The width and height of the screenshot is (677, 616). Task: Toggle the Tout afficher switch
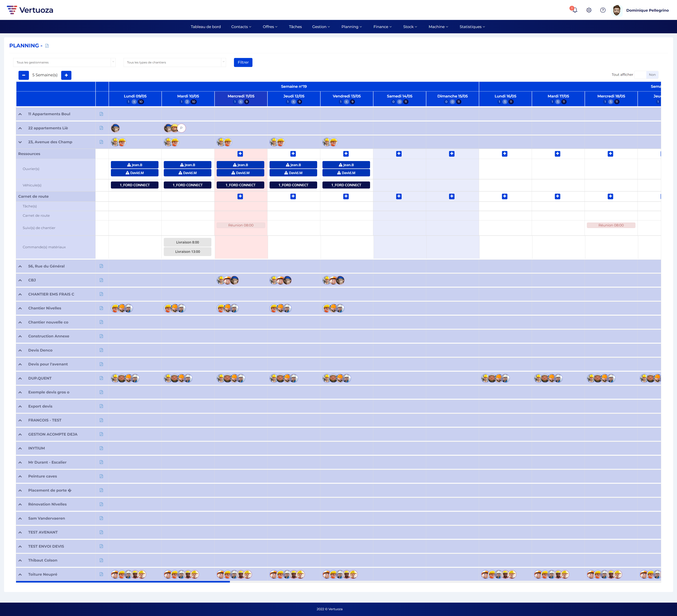point(646,75)
